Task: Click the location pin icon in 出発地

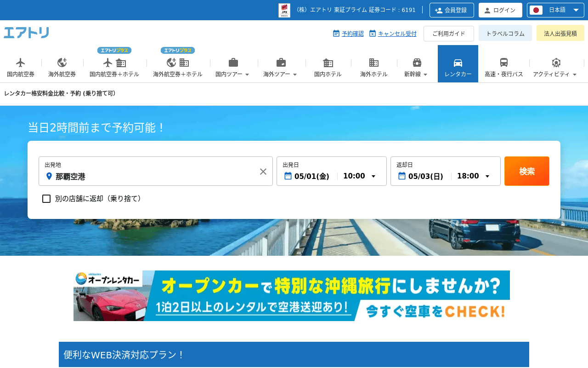Action: point(49,176)
